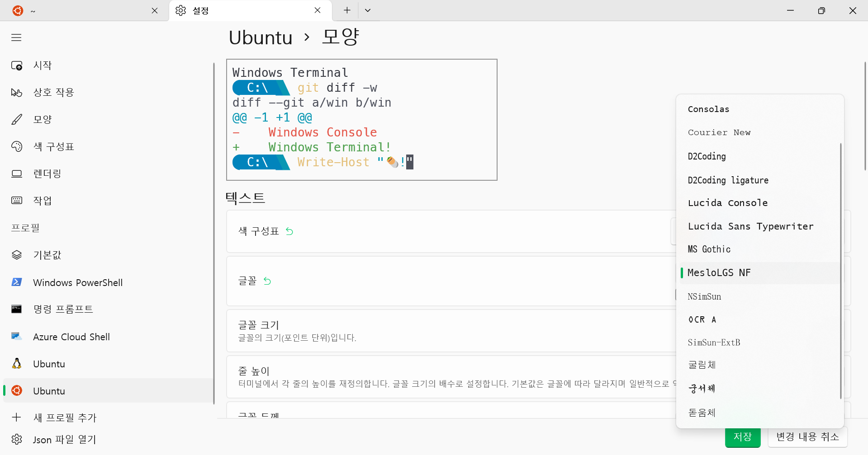Choose MesloLGS NF font option
The image size is (868, 455).
click(760, 273)
